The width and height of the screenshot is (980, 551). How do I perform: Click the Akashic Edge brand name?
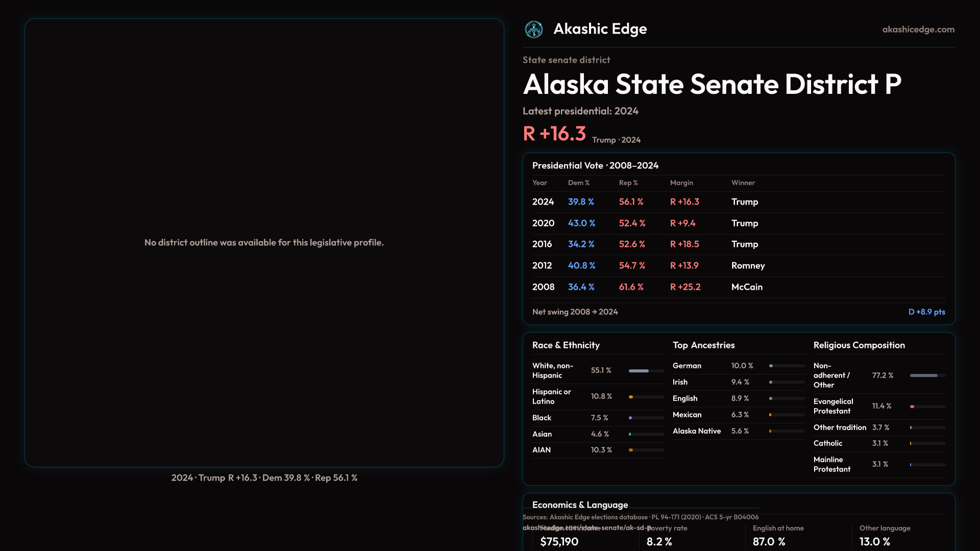pos(600,29)
